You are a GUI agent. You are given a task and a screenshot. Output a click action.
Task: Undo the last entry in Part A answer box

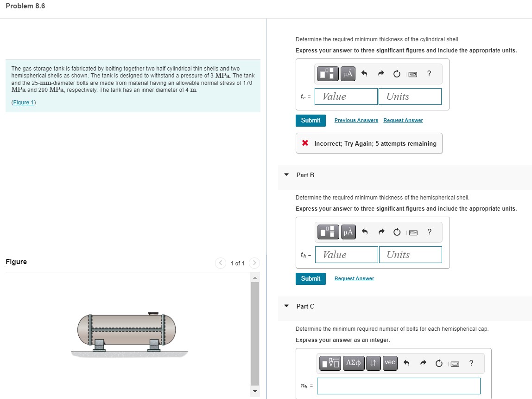[364, 73]
